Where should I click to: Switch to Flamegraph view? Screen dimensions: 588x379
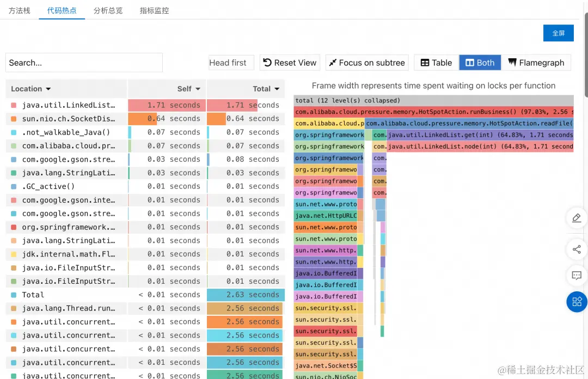(x=536, y=63)
